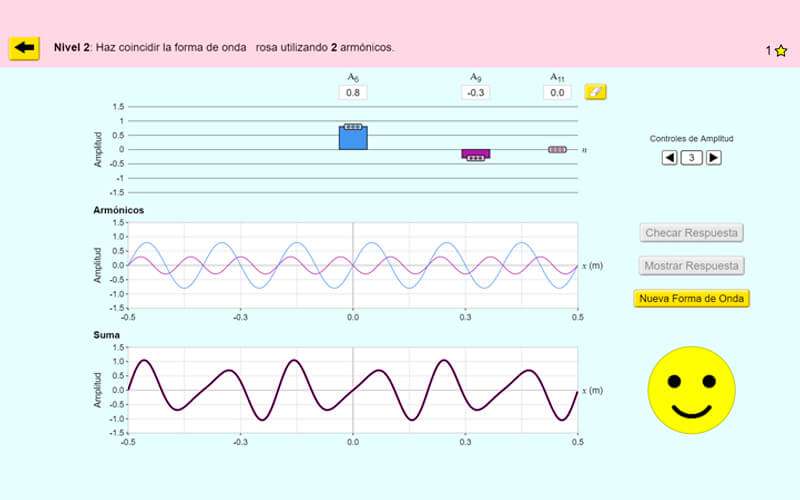Screen dimensions: 800x500
Task: Click the yellow smiley face
Action: point(691,390)
